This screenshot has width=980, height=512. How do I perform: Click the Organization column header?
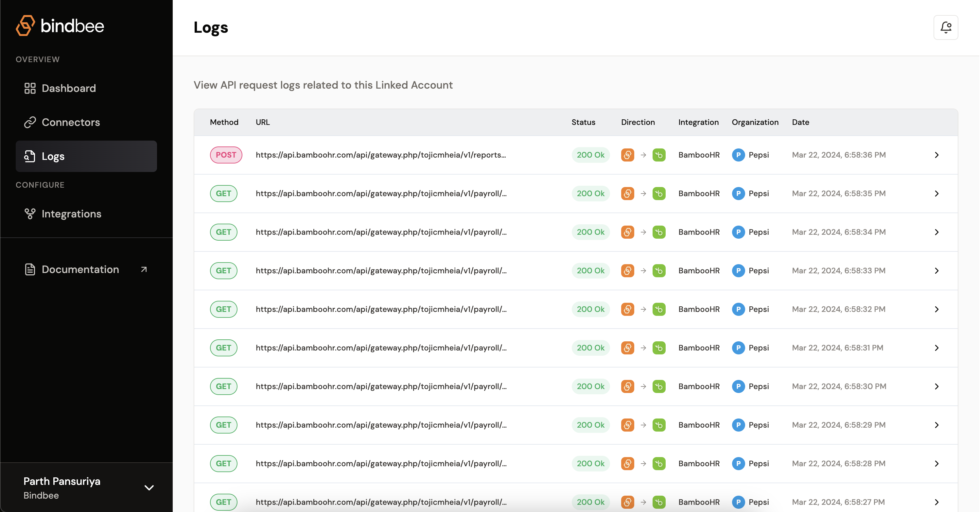click(755, 122)
